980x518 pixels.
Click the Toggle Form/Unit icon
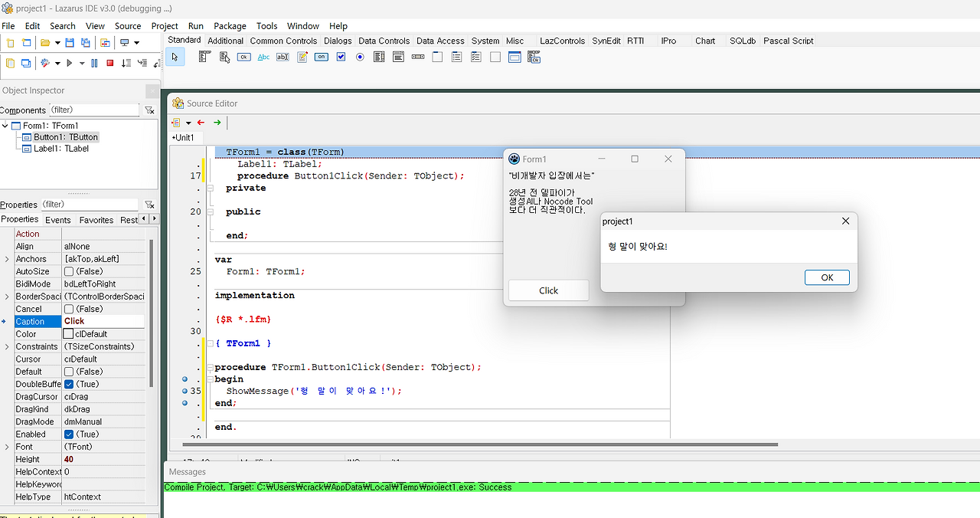tap(104, 43)
